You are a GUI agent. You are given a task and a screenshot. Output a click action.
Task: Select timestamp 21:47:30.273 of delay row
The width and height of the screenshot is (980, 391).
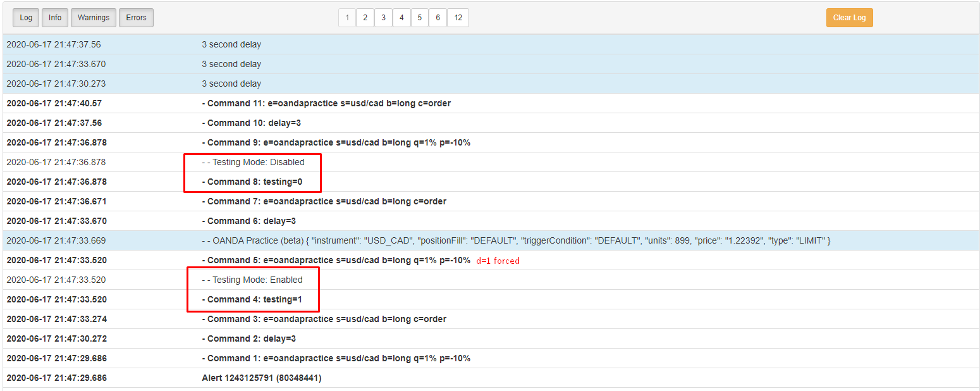(56, 84)
